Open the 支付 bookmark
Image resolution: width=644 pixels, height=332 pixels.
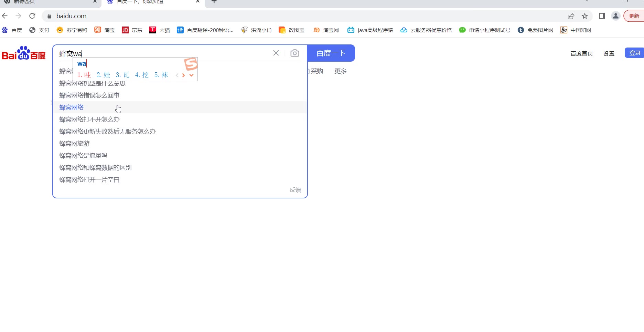coord(39,30)
